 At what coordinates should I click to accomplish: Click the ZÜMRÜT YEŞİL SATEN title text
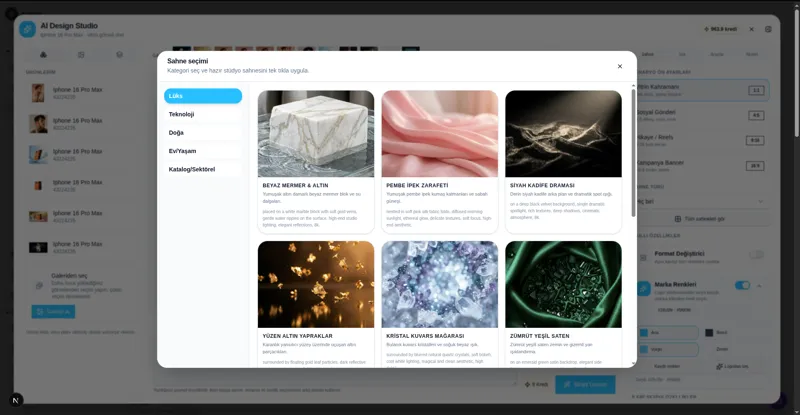[540, 336]
